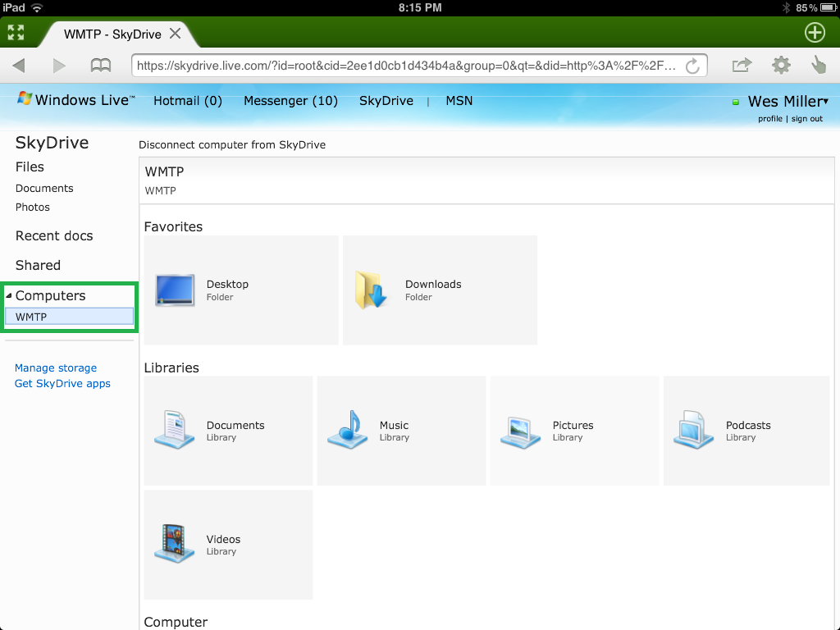The height and width of the screenshot is (630, 840).
Task: Click the Windows Live logo
Action: click(x=76, y=99)
